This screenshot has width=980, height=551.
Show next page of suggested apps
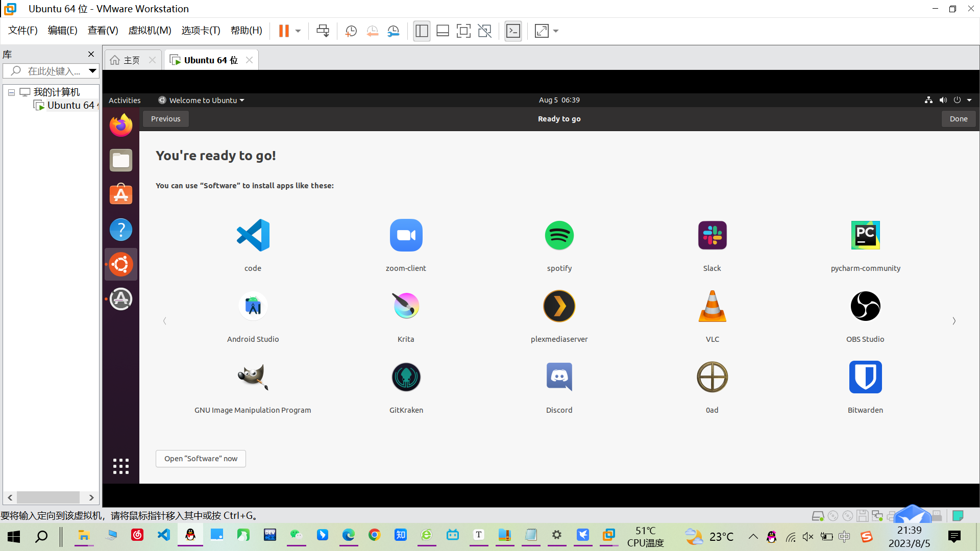coord(954,321)
